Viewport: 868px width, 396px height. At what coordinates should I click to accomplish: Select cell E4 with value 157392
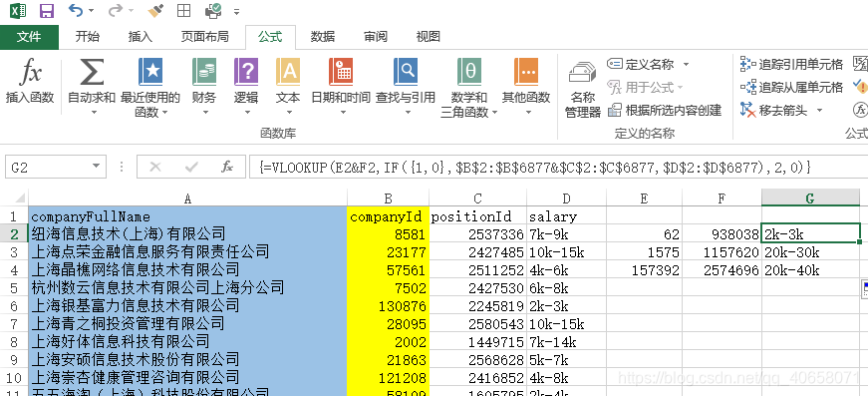tap(645, 269)
